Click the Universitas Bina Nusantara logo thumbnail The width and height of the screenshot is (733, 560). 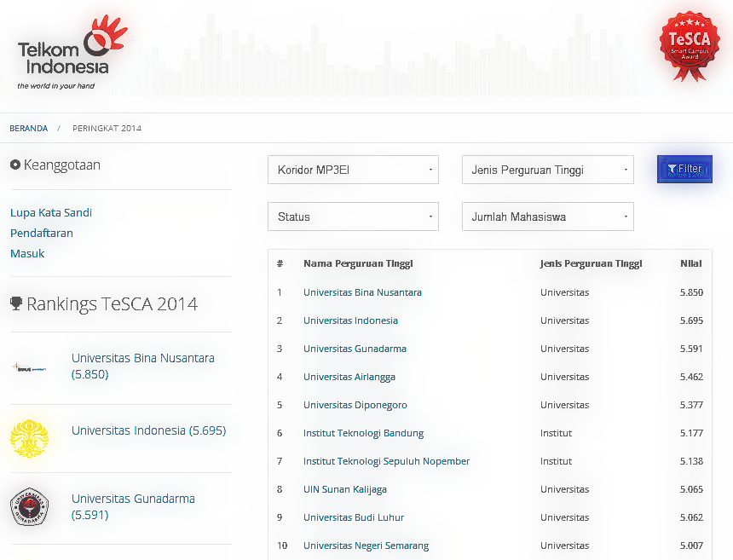click(29, 368)
